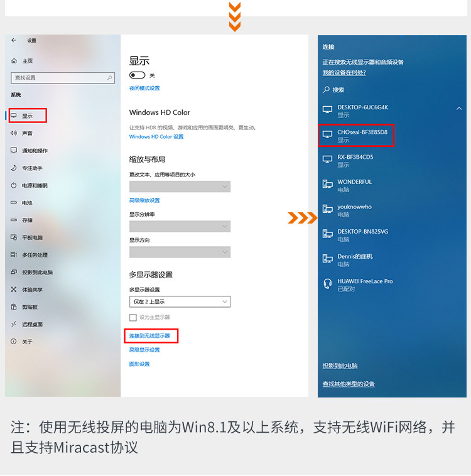Click the 查找设置 search field

63,78
